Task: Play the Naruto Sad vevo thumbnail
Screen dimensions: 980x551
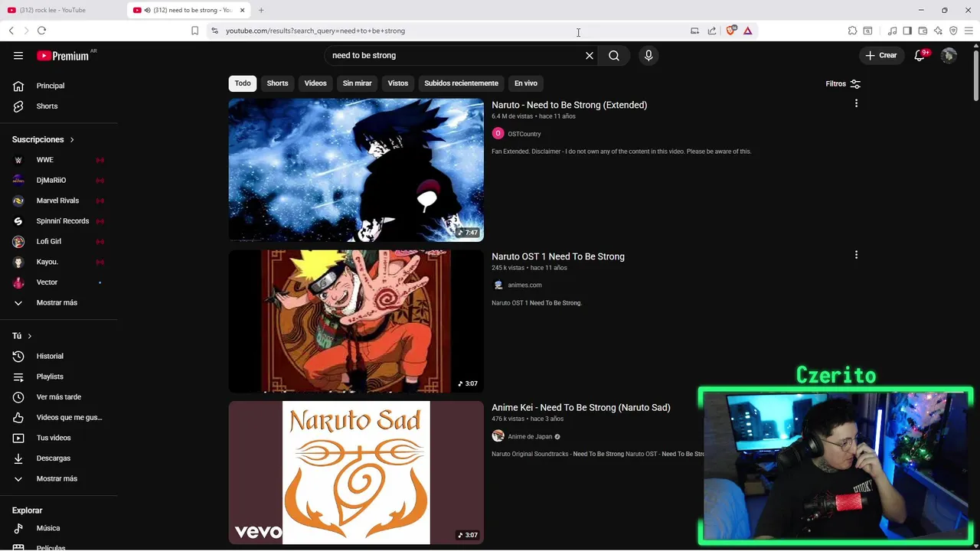Action: point(356,473)
